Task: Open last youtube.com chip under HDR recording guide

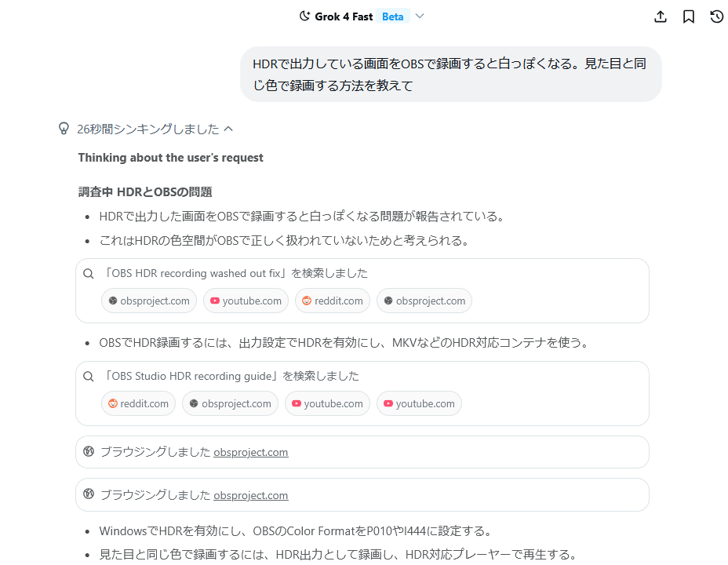Action: tap(419, 403)
